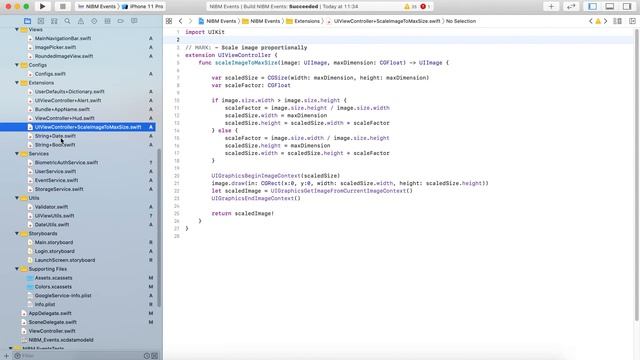Collapse the Configs group
The width and height of the screenshot is (640, 360).
pos(17,65)
